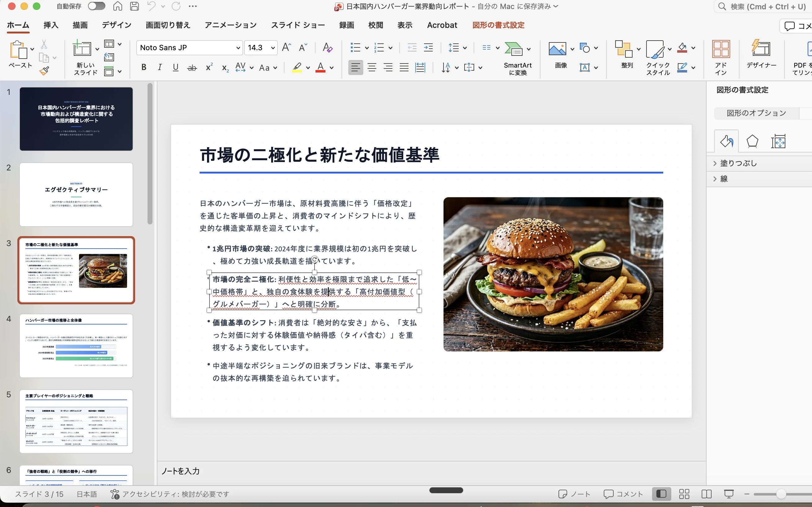This screenshot has height=507, width=812.
Task: Apply strikethrough formatting
Action: pos(192,68)
